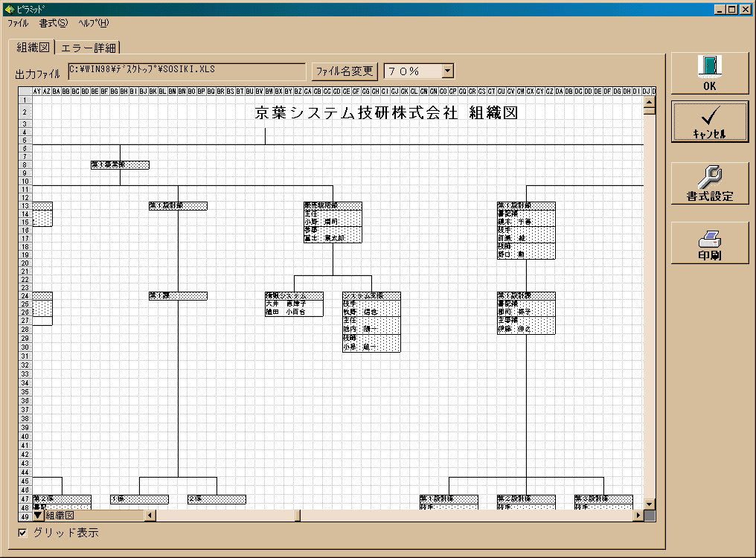
Task: Open 書式設定 with the wrench icon
Action: pyautogui.click(x=710, y=183)
